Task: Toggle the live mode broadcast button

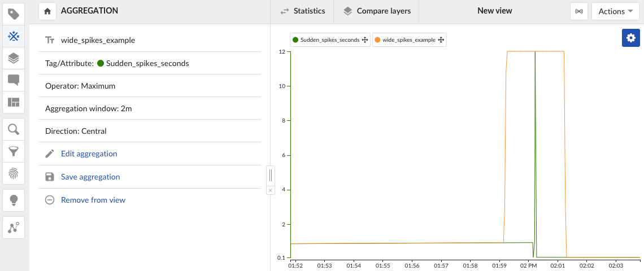Action: pos(578,11)
